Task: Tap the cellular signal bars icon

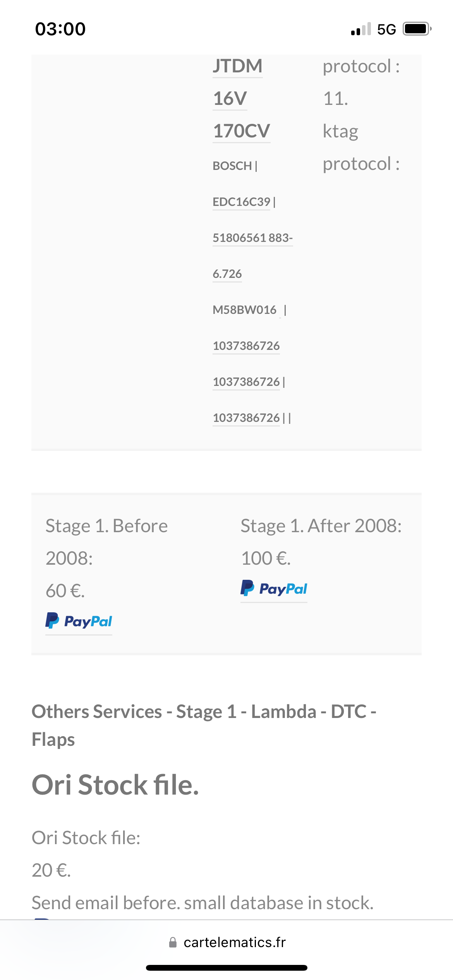Action: [361, 29]
